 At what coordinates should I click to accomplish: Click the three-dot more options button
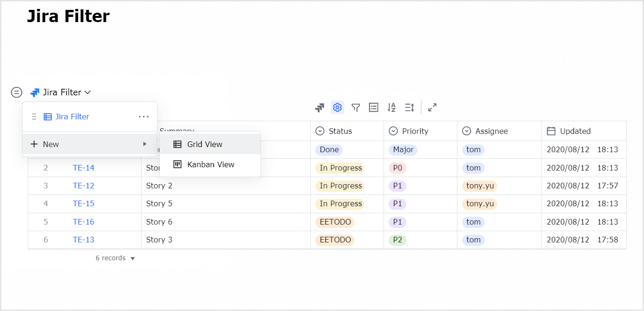pyautogui.click(x=143, y=116)
